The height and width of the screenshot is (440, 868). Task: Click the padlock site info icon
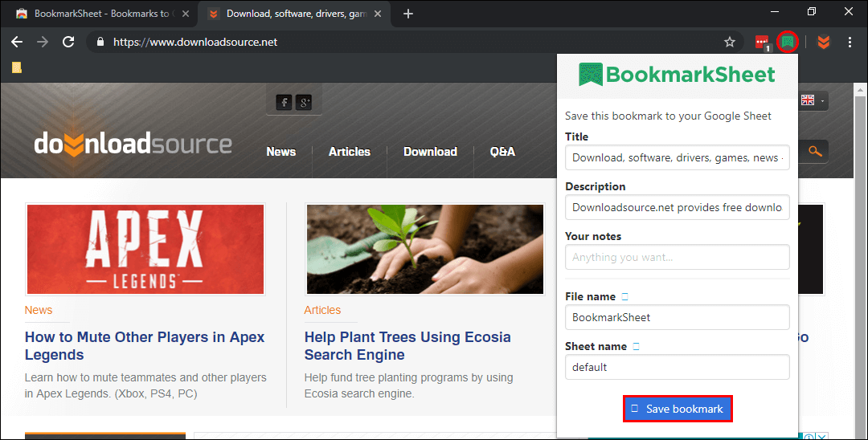[x=100, y=42]
